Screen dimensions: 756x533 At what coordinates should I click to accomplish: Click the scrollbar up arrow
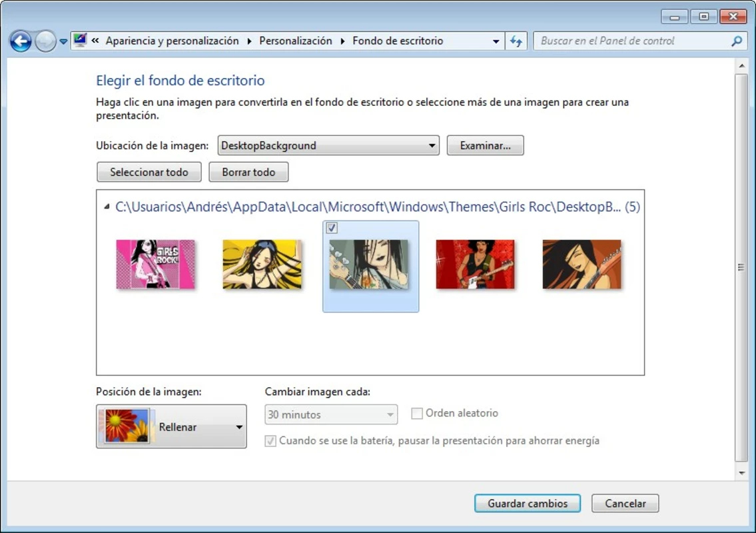(741, 65)
